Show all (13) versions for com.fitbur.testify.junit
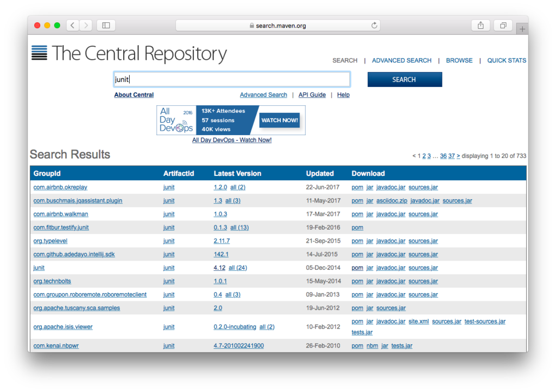Screen dimensions: 556x392 coord(239,227)
